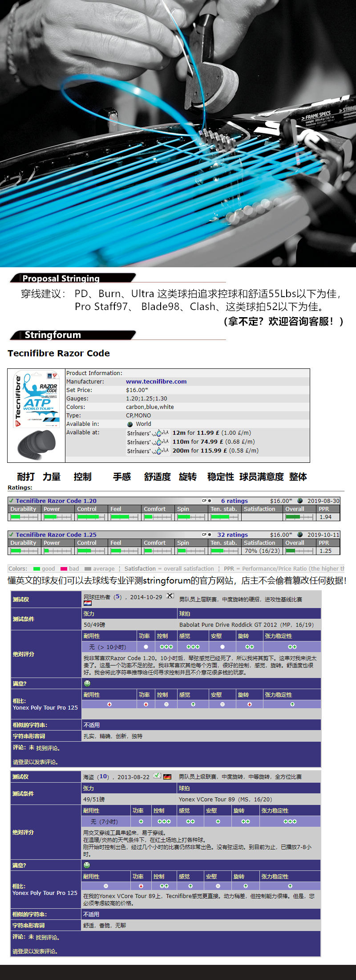Click the mail icon after 2014-10-29
The height and width of the screenshot is (980, 356).
170,596
